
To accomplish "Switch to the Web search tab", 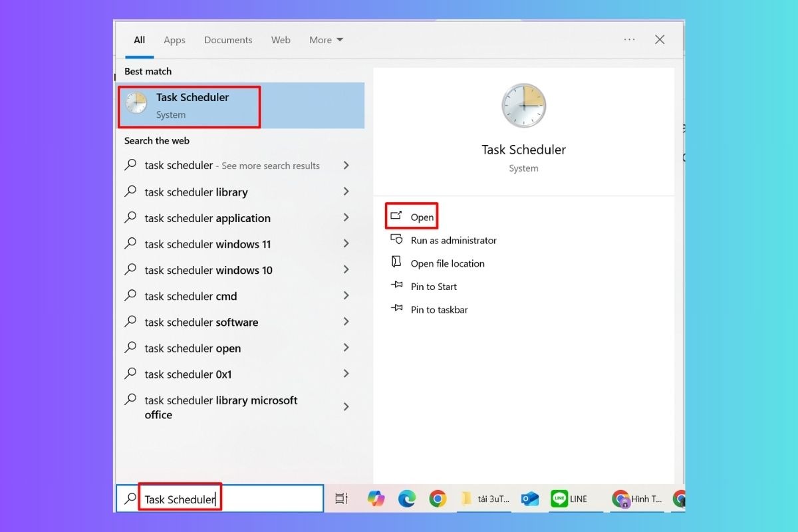I will click(x=281, y=40).
